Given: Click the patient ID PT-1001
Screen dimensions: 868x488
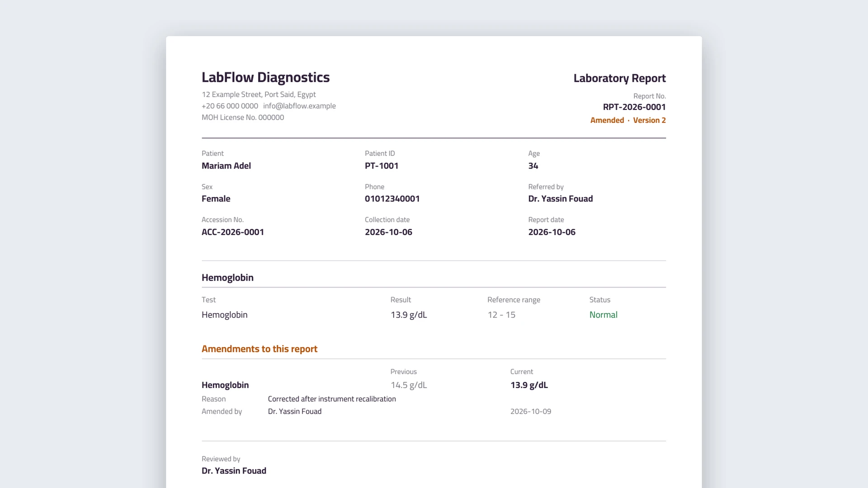Looking at the screenshot, I should click(382, 166).
